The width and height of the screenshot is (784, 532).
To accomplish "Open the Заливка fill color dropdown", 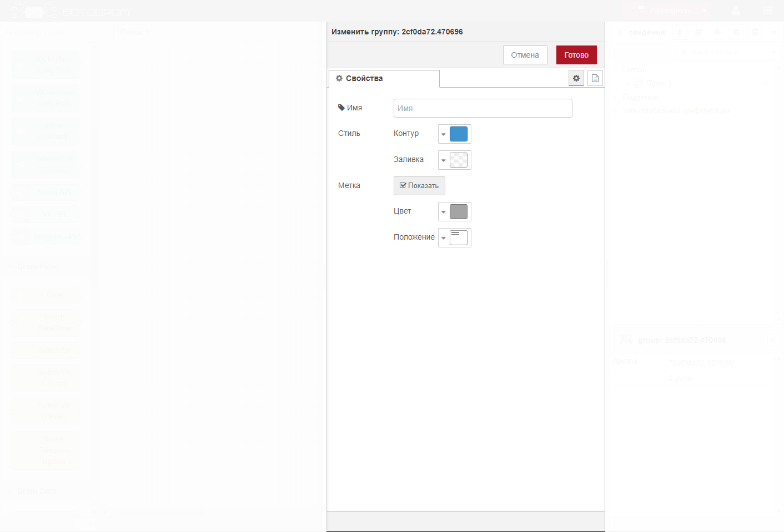I will [x=444, y=160].
